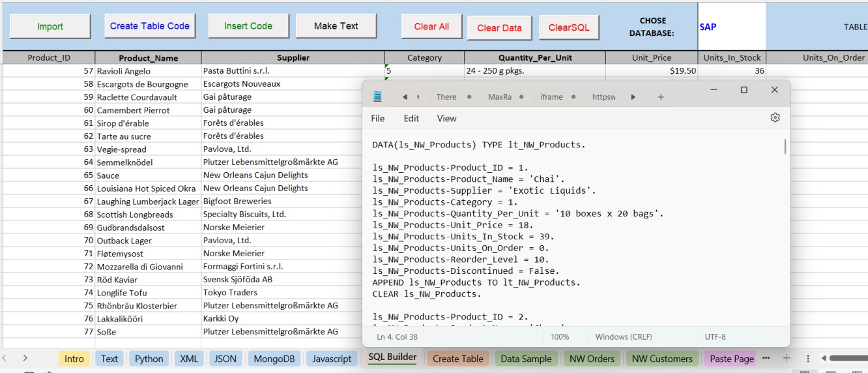Screen dimensions: 868x373
Task: Show more sheet tabs via ellipsis
Action: coord(766,358)
